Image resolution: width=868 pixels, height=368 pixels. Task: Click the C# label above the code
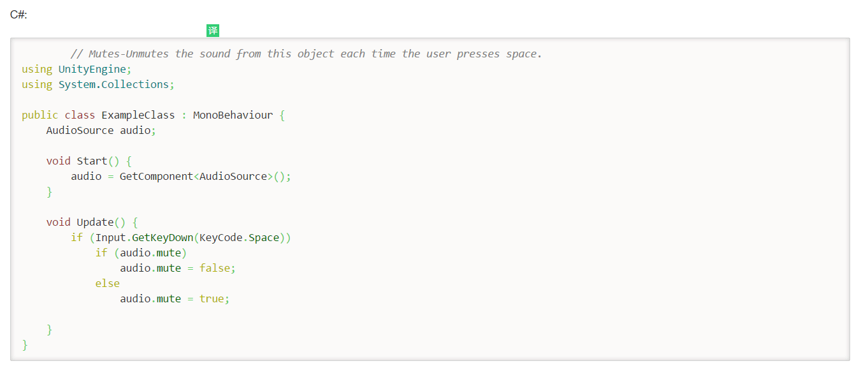[18, 14]
